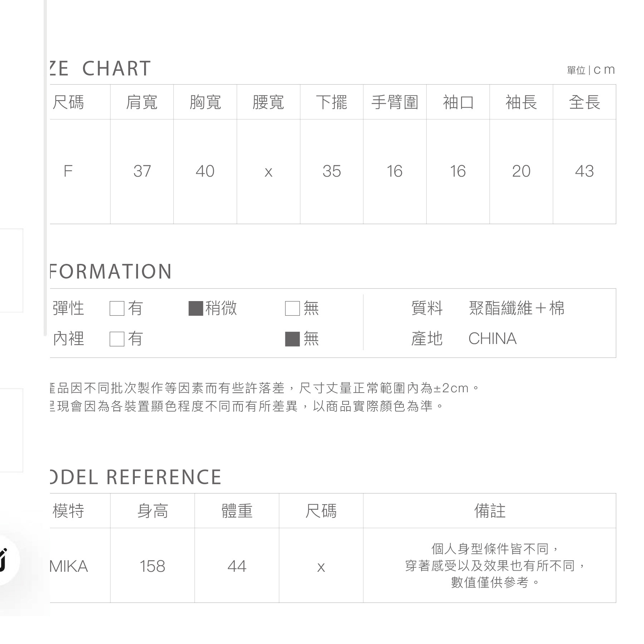Viewport: 644px width, 644px height.
Task: Click the 備註 column header
Action: (x=490, y=511)
